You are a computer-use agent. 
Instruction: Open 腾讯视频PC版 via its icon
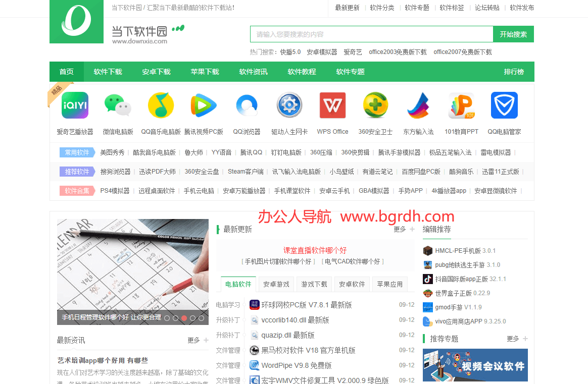[x=204, y=105]
